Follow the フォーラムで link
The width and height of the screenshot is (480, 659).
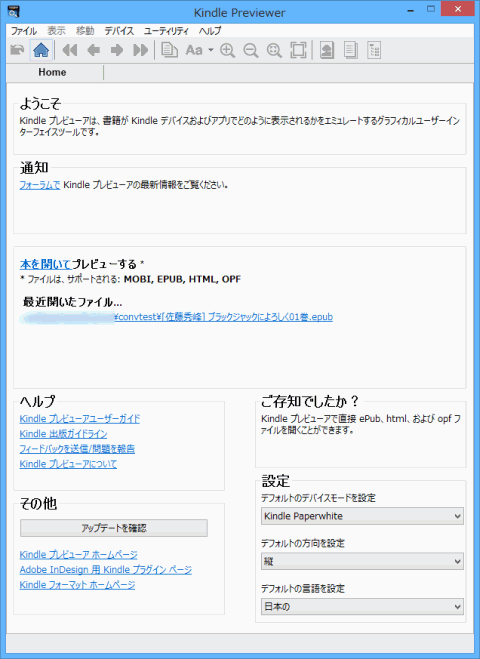pyautogui.click(x=40, y=185)
